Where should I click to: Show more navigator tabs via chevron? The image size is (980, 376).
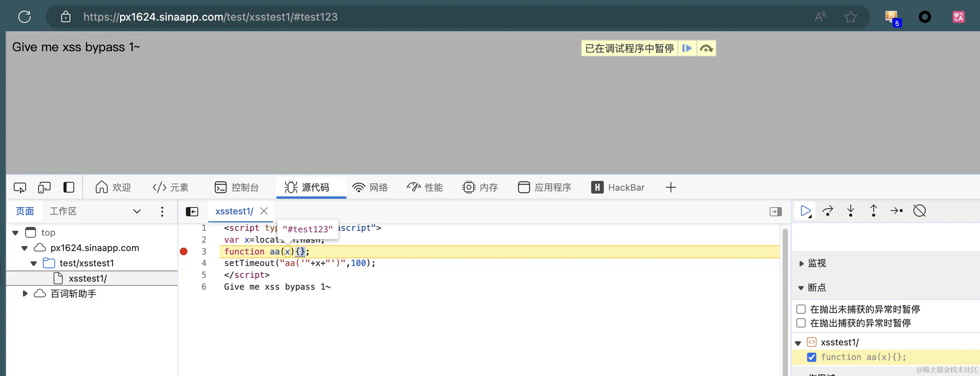(x=137, y=211)
